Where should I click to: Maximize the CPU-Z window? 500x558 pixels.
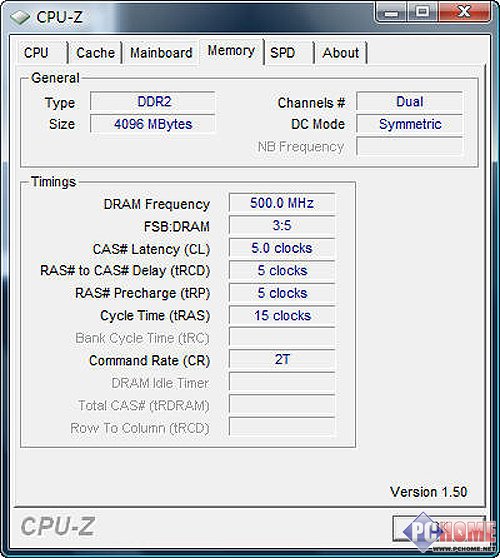coord(422,12)
